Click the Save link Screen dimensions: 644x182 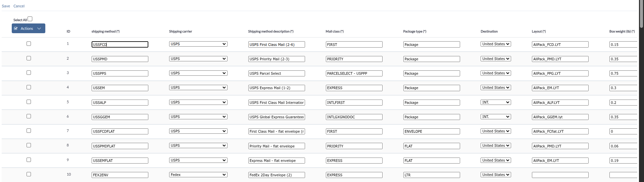point(6,6)
